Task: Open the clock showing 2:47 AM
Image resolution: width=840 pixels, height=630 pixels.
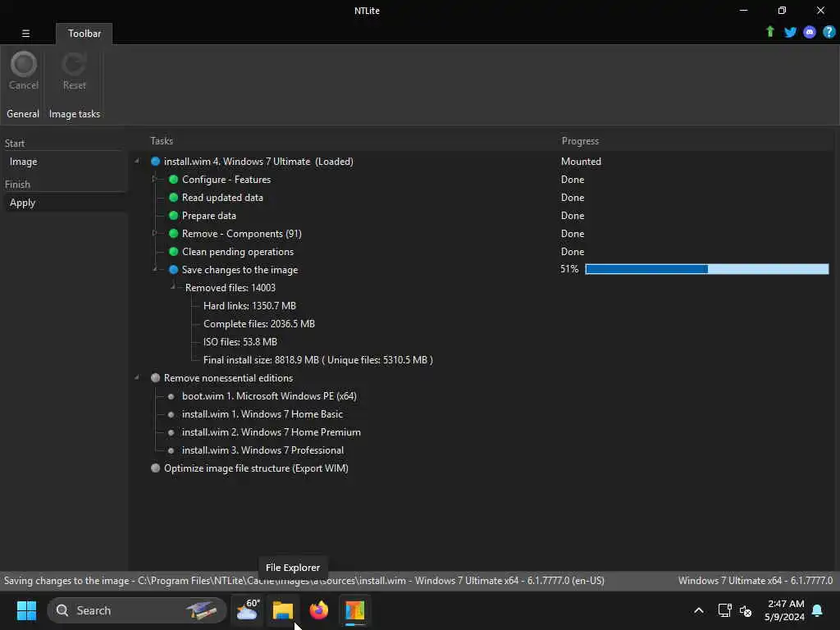Action: pos(785,610)
